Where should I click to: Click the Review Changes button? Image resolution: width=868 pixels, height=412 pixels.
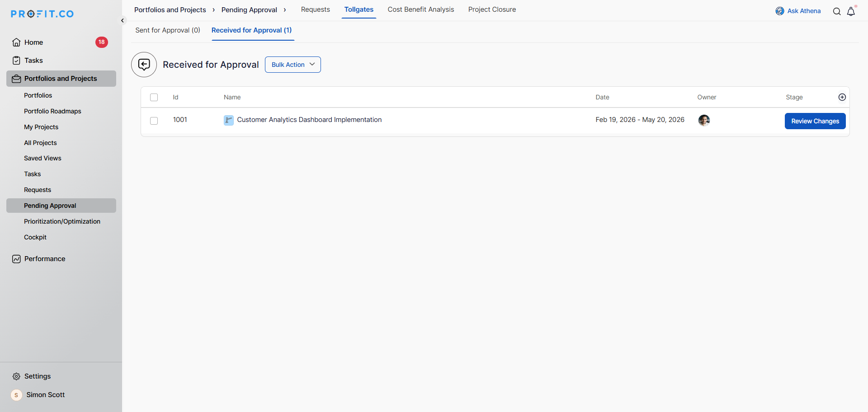(x=815, y=121)
